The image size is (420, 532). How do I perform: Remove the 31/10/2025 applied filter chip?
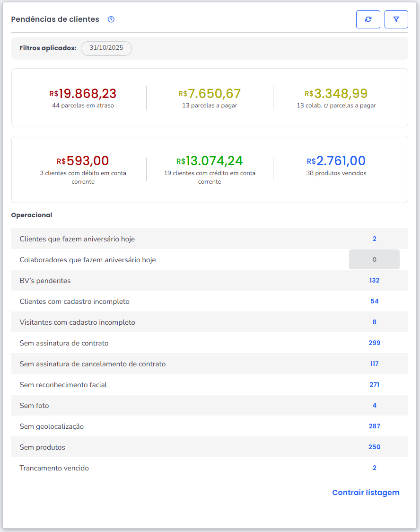click(x=106, y=48)
